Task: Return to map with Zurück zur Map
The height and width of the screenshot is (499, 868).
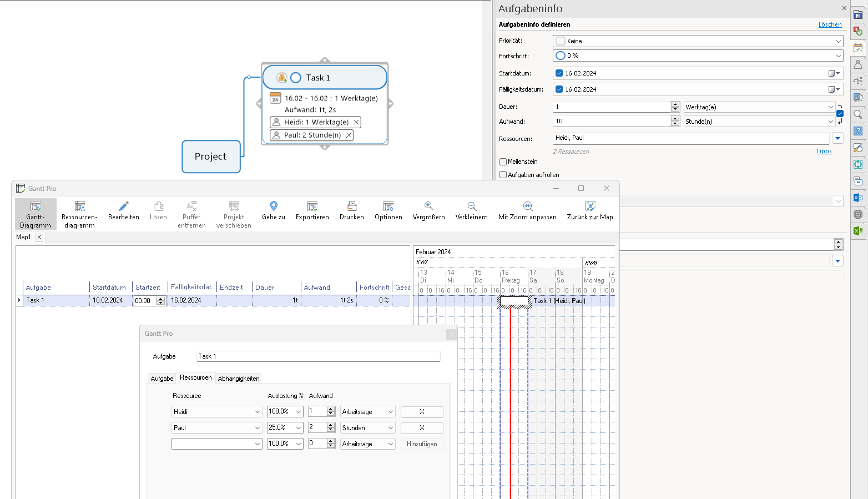Action: tap(590, 211)
